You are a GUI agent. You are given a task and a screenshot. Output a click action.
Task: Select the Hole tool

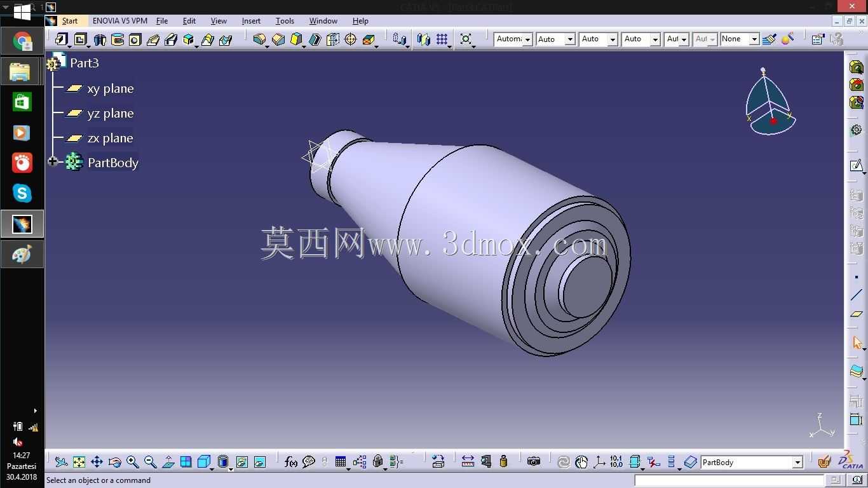click(x=135, y=39)
